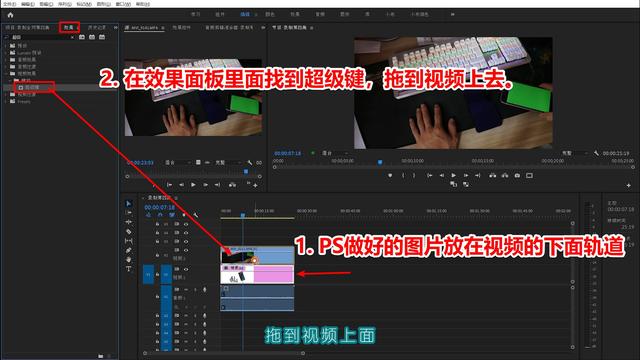Toggle V1 source patching on timeline
Screen dimensions: 640x360
pyautogui.click(x=148, y=274)
